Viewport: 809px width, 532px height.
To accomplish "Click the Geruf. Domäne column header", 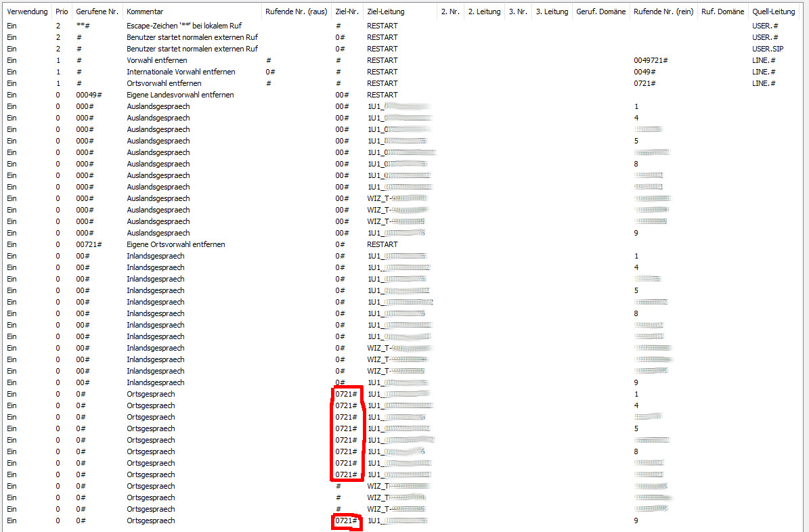I will tap(600, 12).
